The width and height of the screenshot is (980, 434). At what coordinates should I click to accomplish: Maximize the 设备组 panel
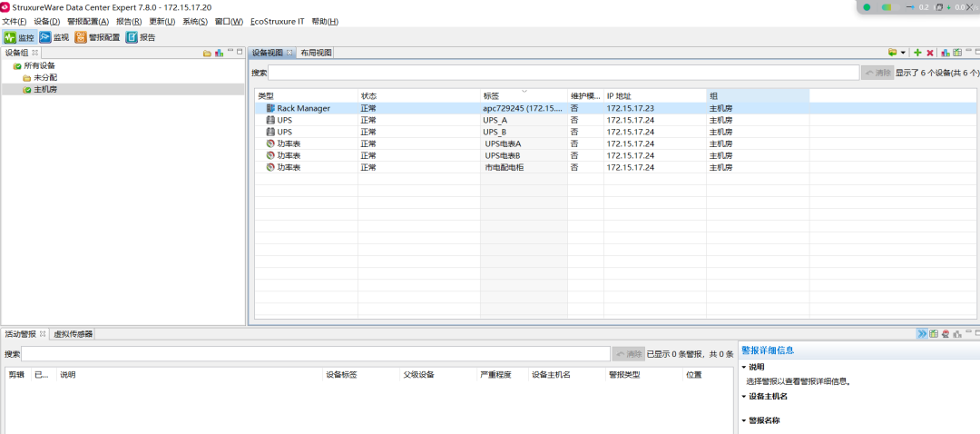(240, 52)
